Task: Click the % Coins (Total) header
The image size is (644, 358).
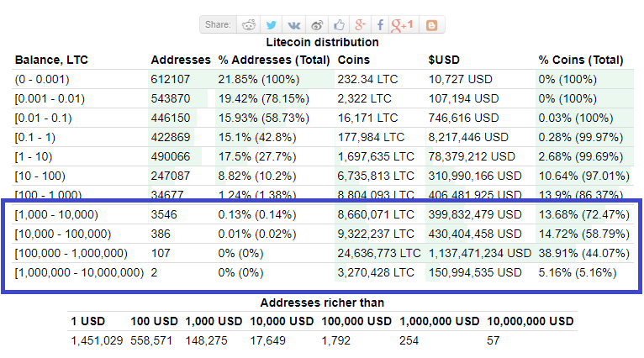Action: coord(581,60)
